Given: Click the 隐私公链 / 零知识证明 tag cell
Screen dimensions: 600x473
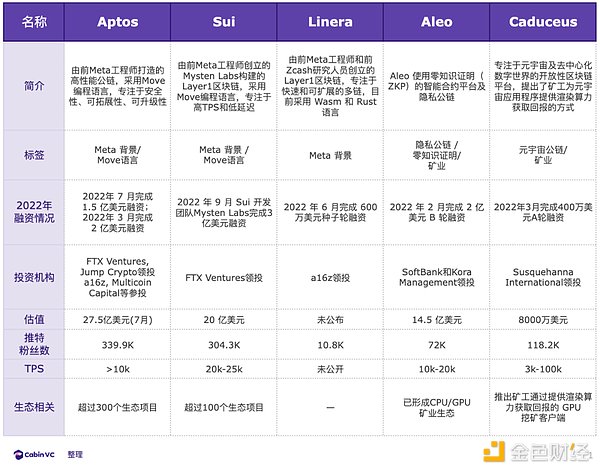Looking at the screenshot, I should [x=437, y=155].
